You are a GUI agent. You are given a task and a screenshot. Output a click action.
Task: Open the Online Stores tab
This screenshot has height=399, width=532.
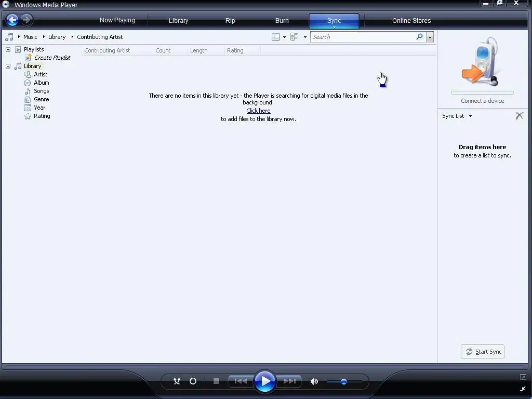coord(411,21)
